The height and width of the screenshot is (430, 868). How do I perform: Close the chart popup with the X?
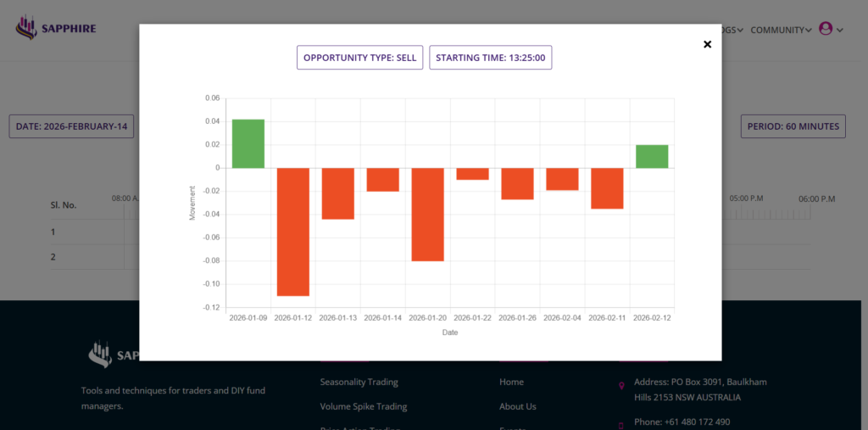[x=707, y=45]
